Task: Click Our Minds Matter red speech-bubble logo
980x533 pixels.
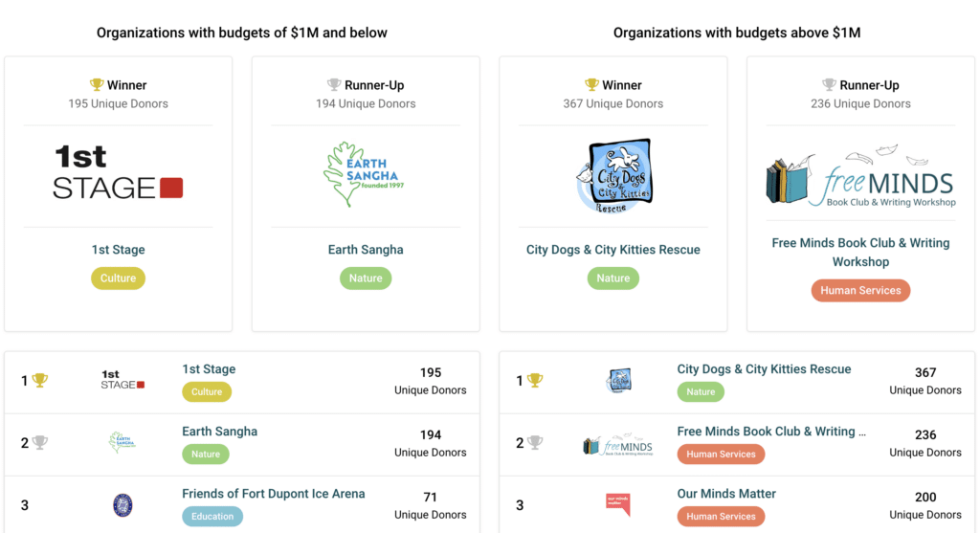Action: tap(618, 505)
